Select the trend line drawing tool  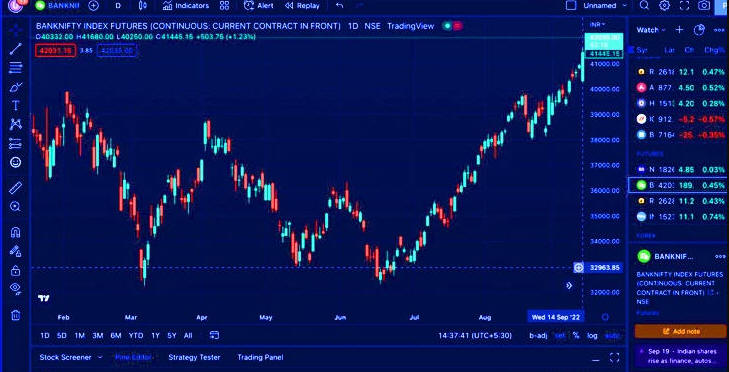(x=16, y=48)
